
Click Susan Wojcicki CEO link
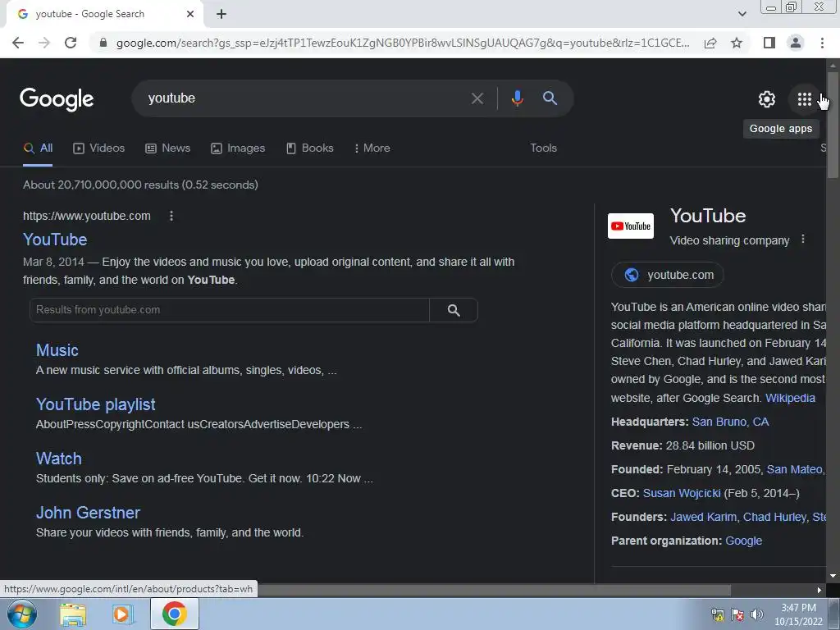click(x=682, y=493)
